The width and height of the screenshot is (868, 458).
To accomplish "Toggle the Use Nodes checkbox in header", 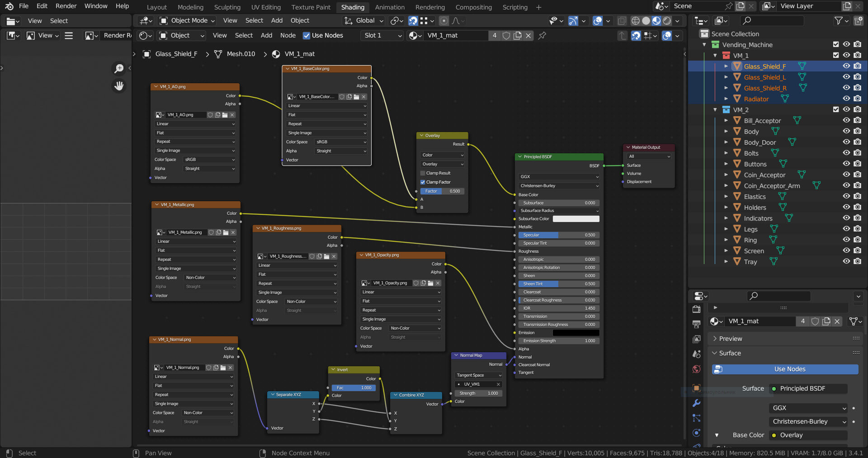I will [x=307, y=35].
